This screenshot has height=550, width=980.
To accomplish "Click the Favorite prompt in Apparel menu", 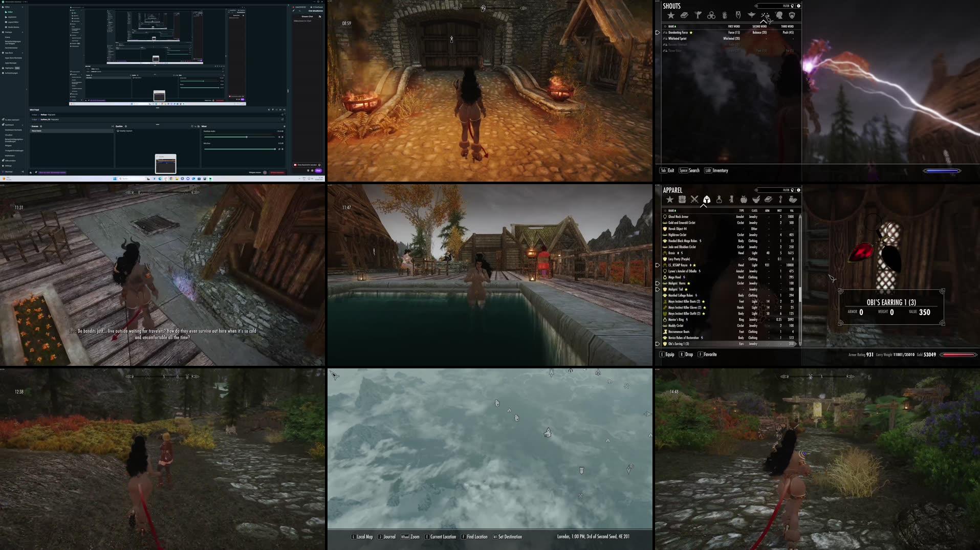I will click(x=707, y=355).
